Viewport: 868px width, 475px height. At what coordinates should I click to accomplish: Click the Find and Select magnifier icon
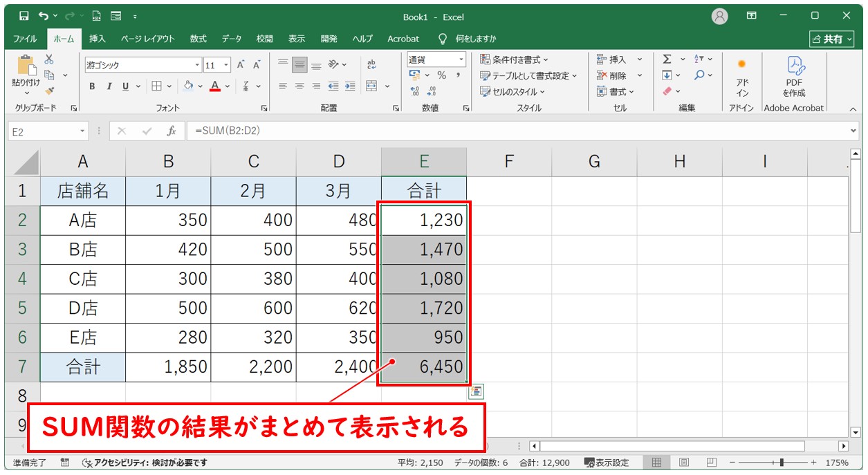click(x=699, y=75)
